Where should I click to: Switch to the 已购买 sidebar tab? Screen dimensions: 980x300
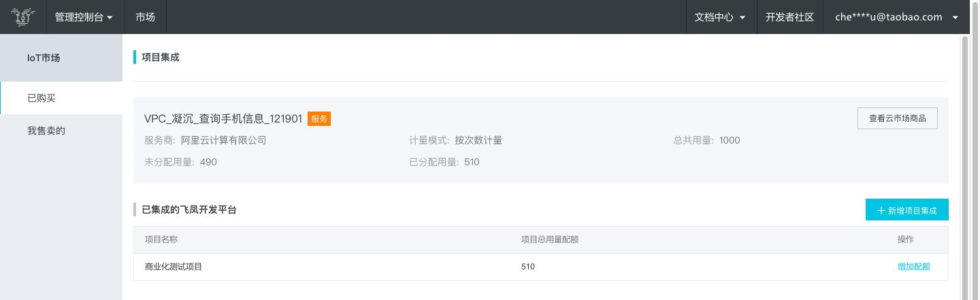click(61, 98)
